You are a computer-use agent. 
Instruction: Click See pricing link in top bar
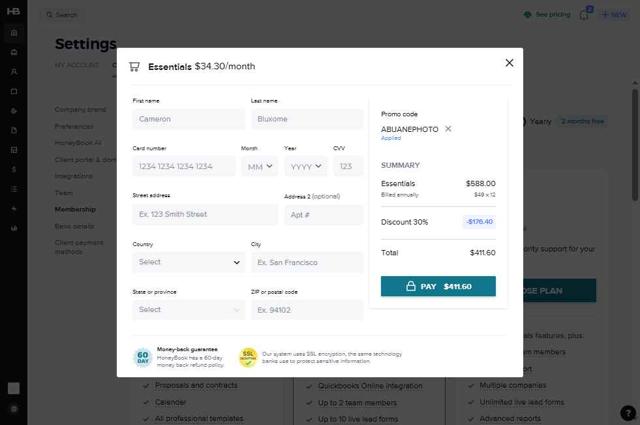tap(547, 15)
